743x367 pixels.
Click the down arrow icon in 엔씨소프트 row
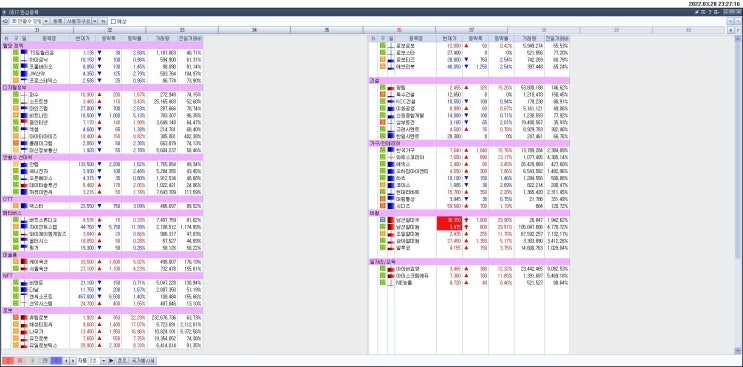99,296
